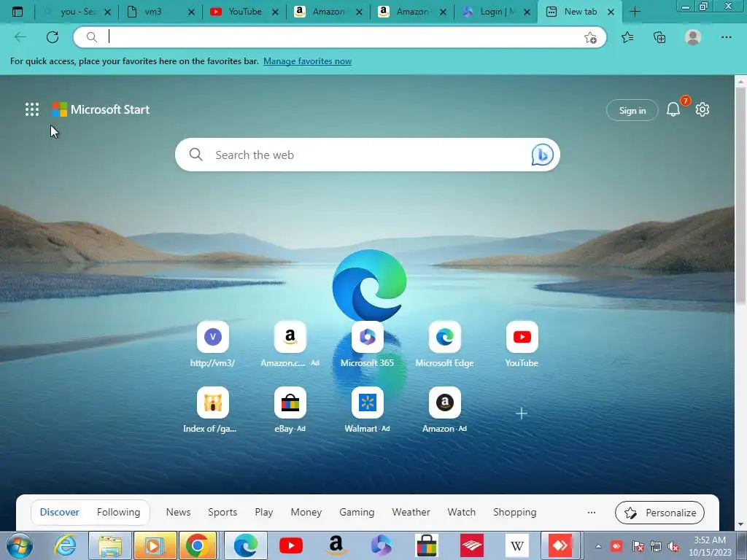
Task: Open the News feed category
Action: pyautogui.click(x=178, y=512)
